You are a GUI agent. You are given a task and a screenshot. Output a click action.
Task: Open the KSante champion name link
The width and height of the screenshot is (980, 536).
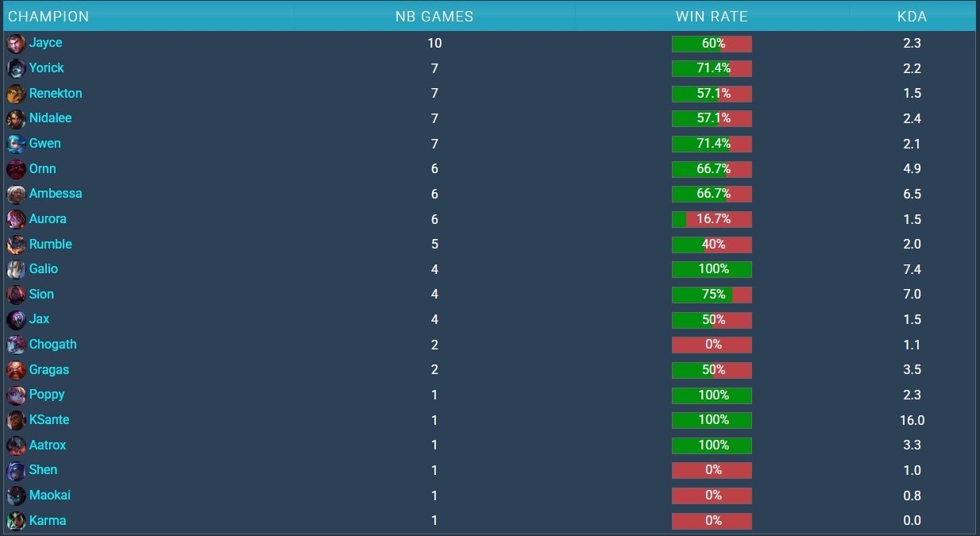pos(49,419)
